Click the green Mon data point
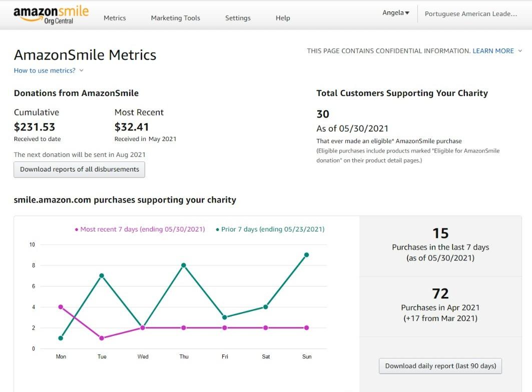Image resolution: width=532 pixels, height=392 pixels. click(x=61, y=338)
